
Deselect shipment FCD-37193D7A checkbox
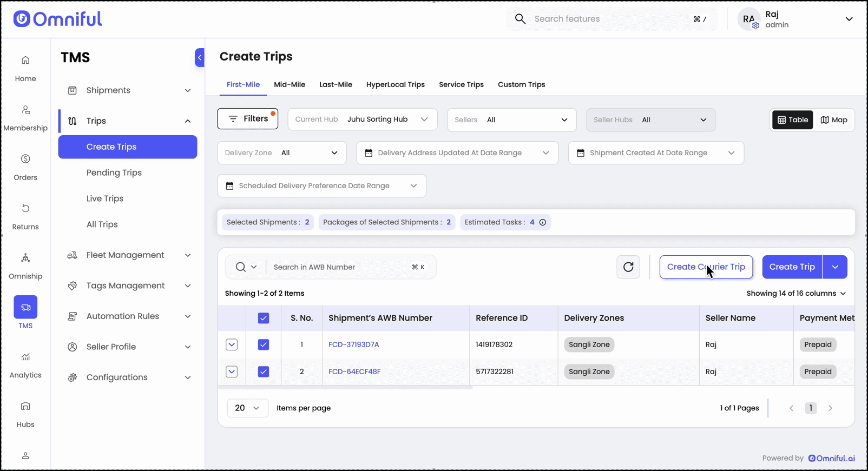[x=264, y=344]
